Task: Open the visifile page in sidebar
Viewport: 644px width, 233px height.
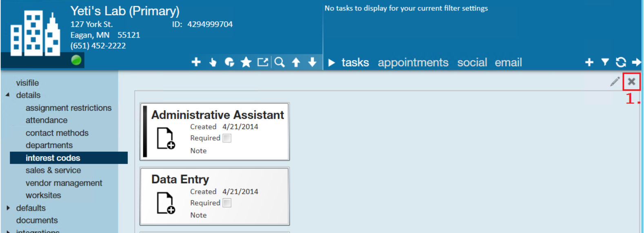Action: 27,83
